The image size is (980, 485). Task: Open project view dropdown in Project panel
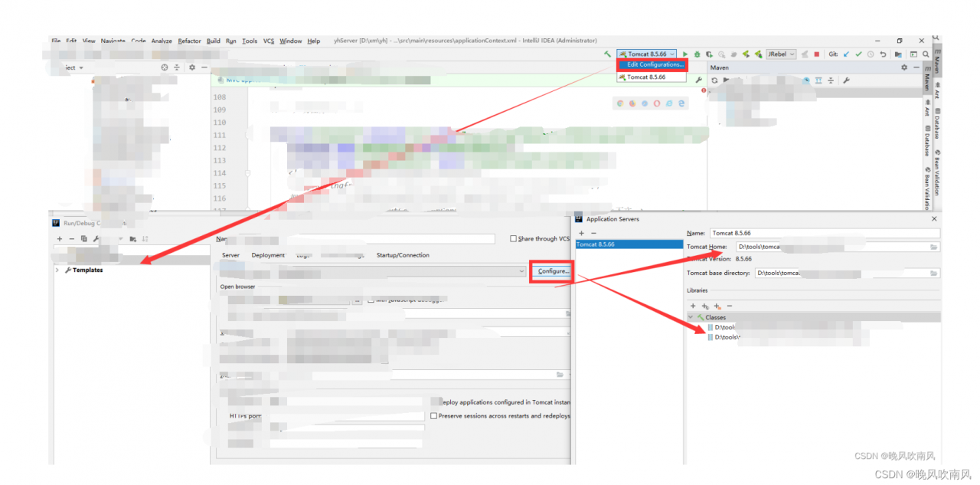80,67
